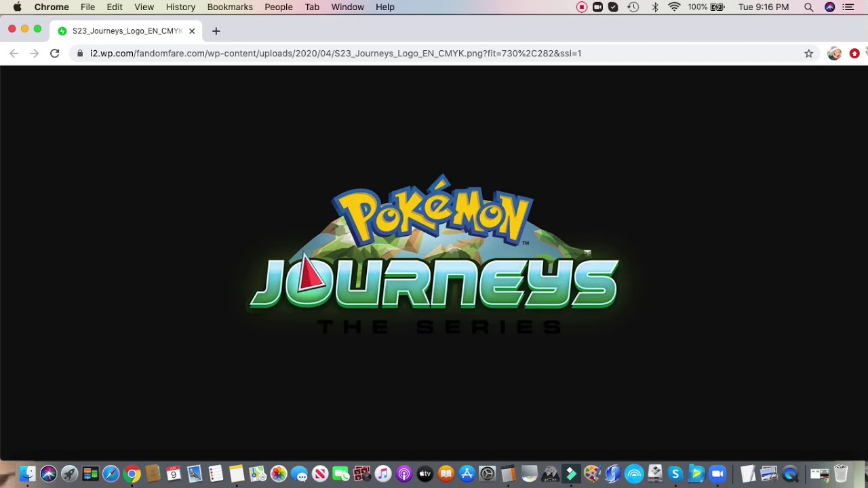Click the Pokémon Journeys logo image
The width and height of the screenshot is (868, 488).
pos(434,254)
